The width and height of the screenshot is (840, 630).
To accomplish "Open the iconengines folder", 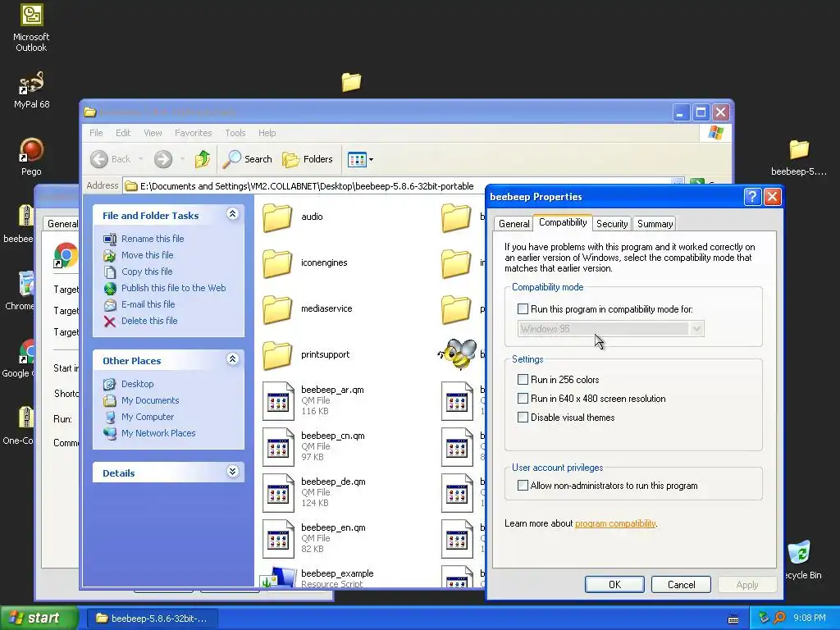I will (305, 263).
